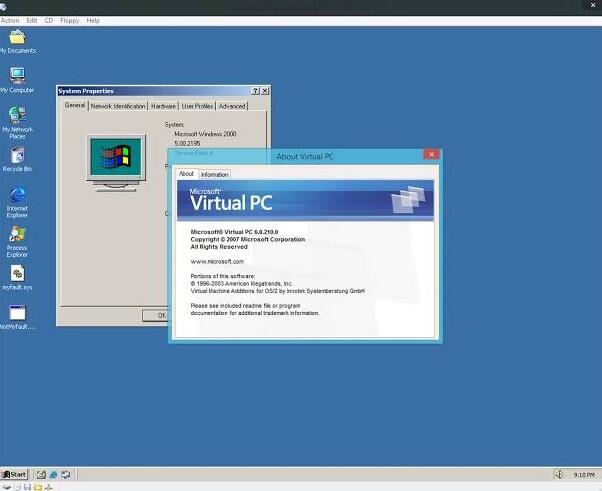
Task: Open the Help menu
Action: (93, 20)
